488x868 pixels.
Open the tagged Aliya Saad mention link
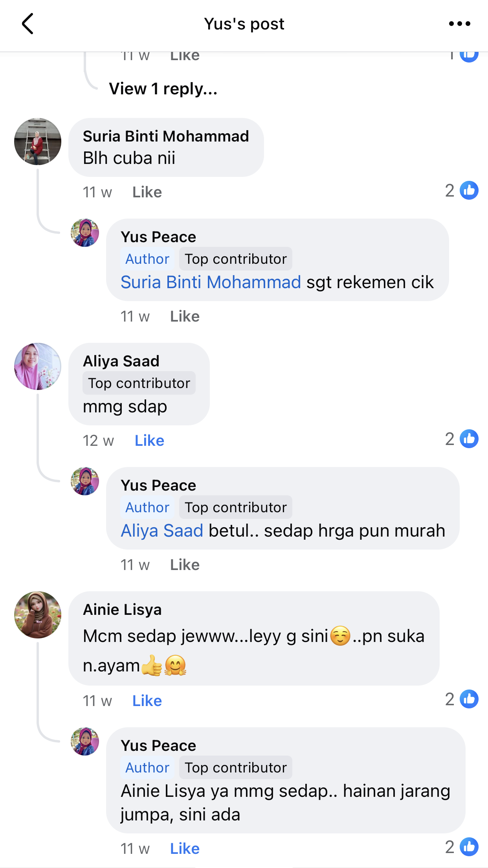[x=162, y=531]
